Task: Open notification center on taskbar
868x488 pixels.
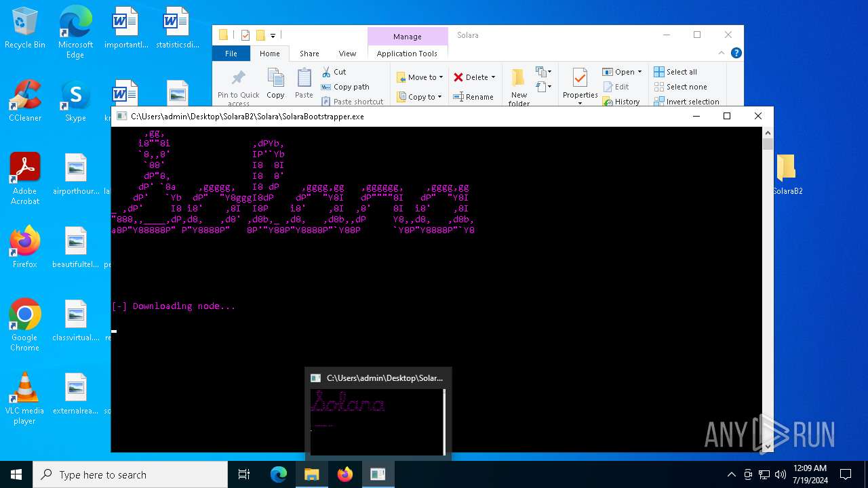Action: pyautogui.click(x=846, y=474)
